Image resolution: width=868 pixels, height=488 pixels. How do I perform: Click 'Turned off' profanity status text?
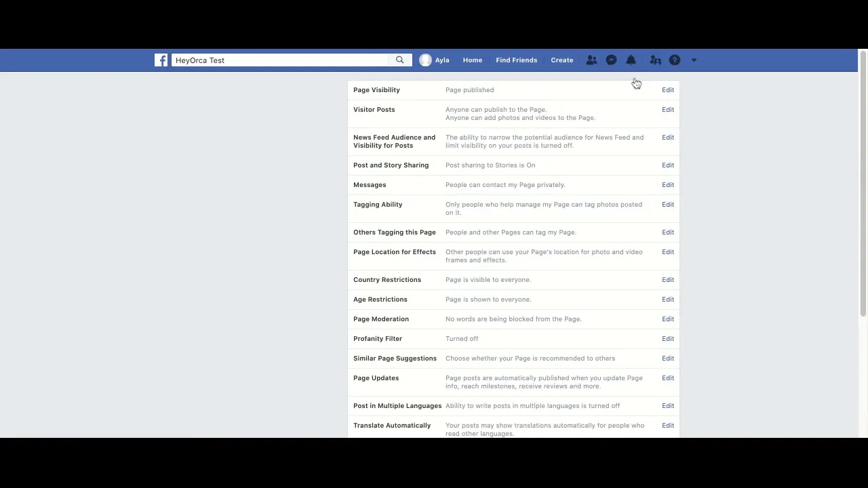[462, 339]
